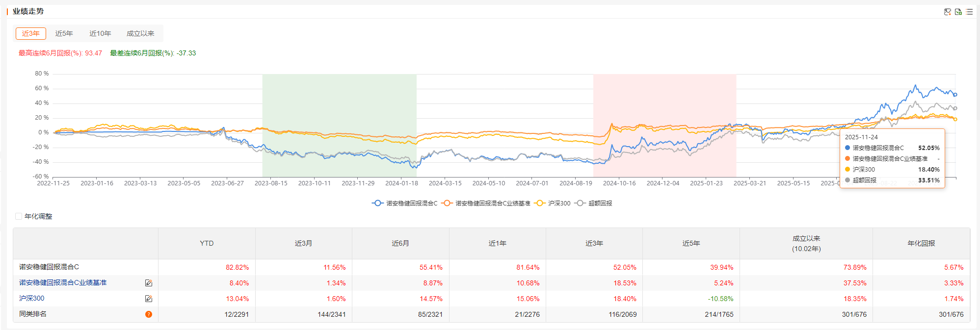Open the 同类排名 help question mark
Screen dimensions: 980x330
[x=149, y=314]
